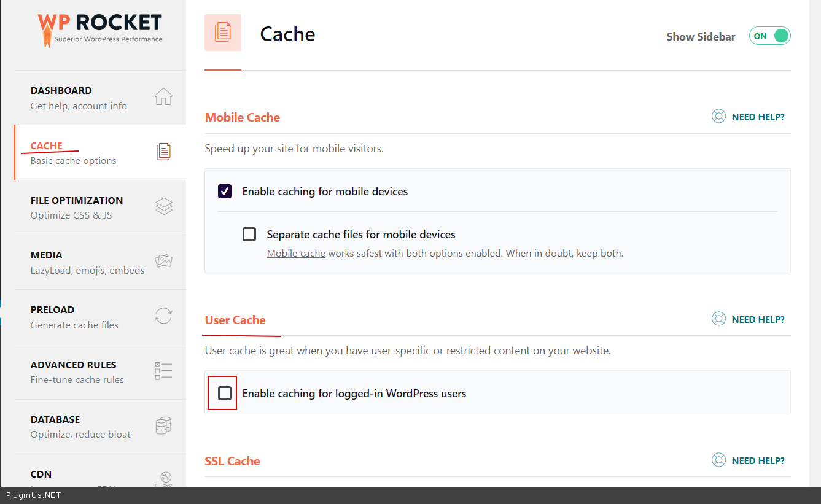Click the lifebuoy help icon for User Cache

point(718,319)
